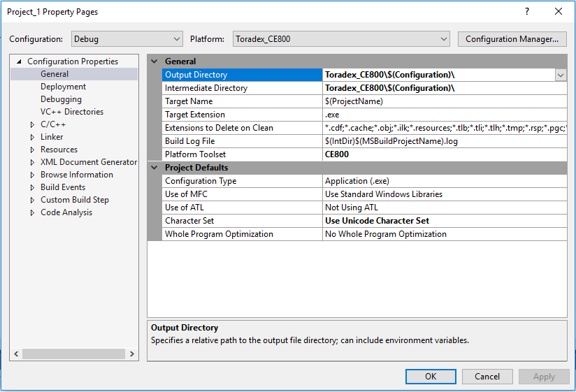Select Debugging in the properties tree
Image resolution: width=576 pixels, height=392 pixels.
(61, 99)
